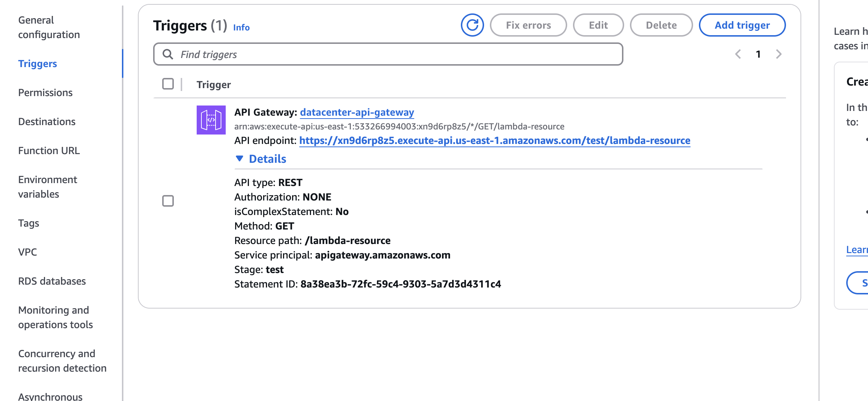Click the API type: REST text

tap(268, 182)
